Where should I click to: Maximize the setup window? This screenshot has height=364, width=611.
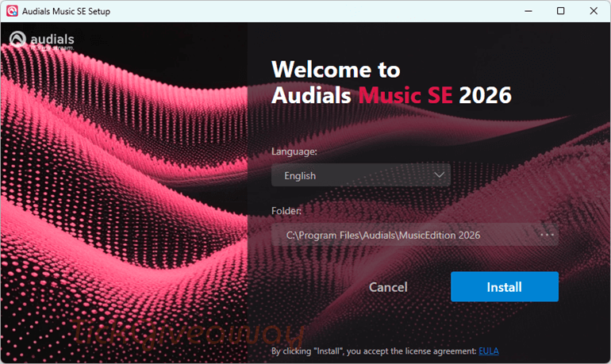point(560,11)
